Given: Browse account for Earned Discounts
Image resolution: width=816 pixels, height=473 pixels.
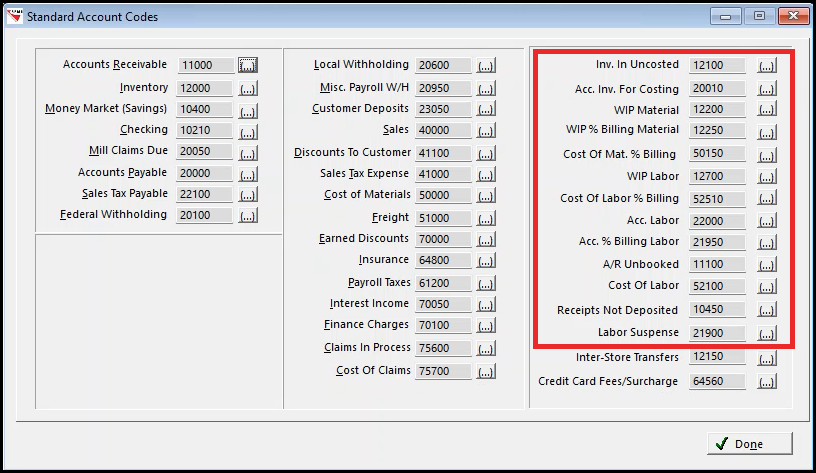Looking at the screenshot, I should click(486, 239).
